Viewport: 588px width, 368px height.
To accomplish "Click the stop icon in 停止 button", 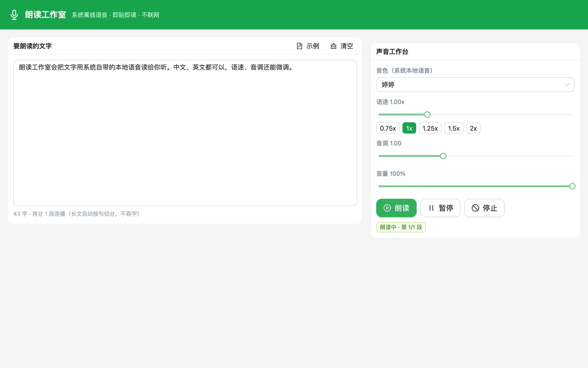I will tap(475, 208).
